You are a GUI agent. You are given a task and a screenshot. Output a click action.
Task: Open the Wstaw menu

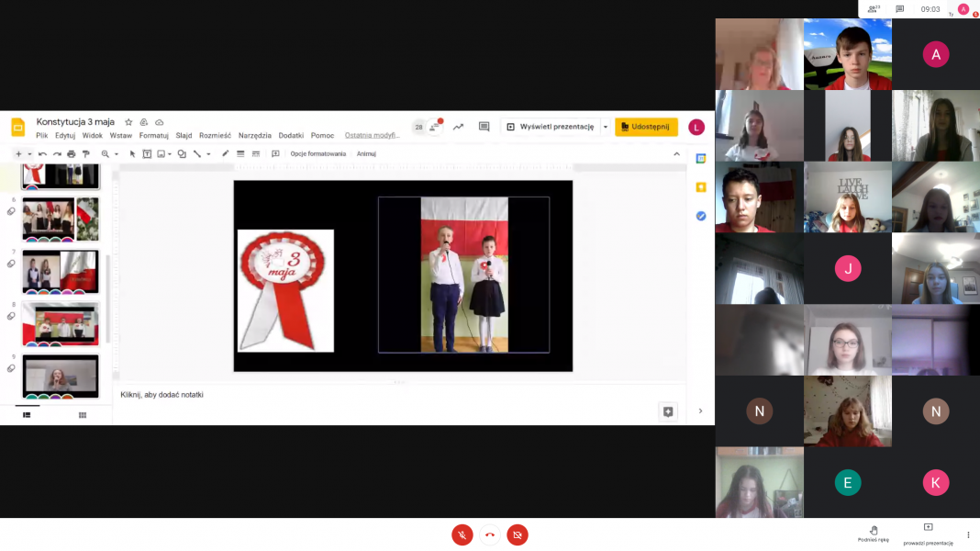(x=120, y=136)
